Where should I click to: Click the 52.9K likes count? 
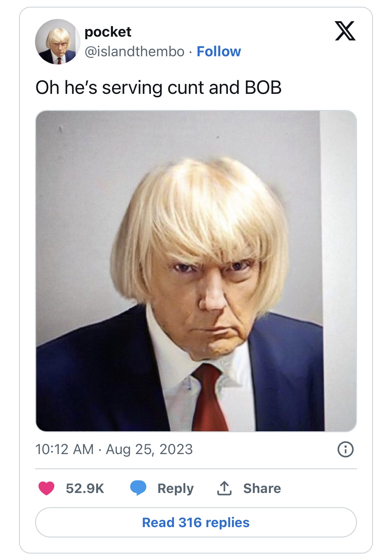click(85, 488)
